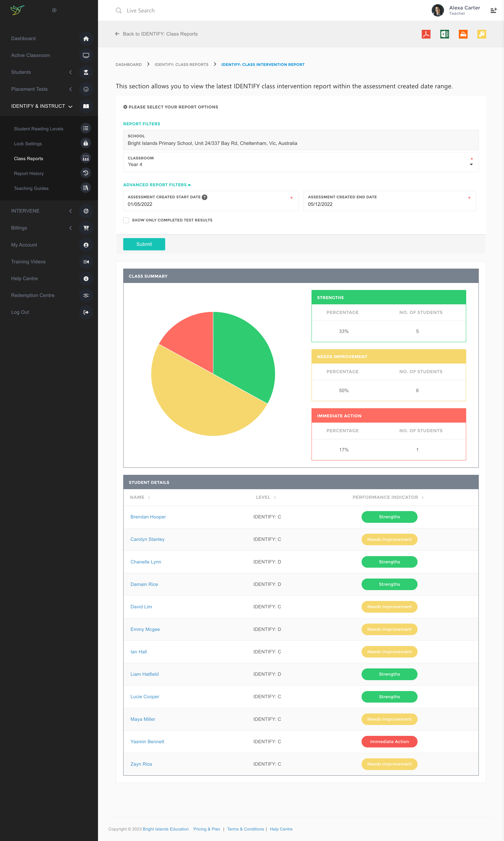The width and height of the screenshot is (504, 841).
Task: Click the Lock Settings padlock icon
Action: (x=86, y=143)
